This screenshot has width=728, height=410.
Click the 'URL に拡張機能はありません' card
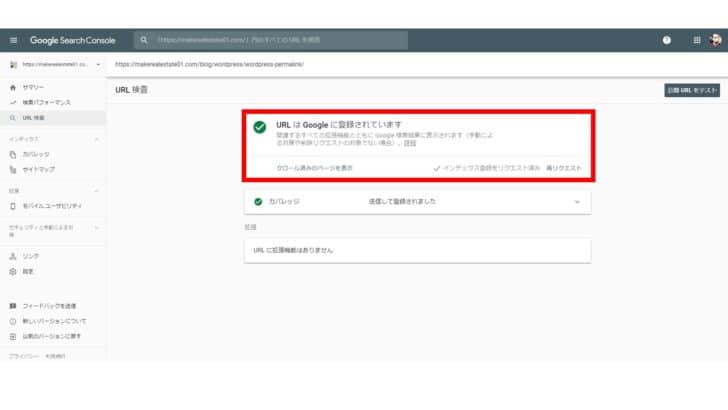point(417,251)
